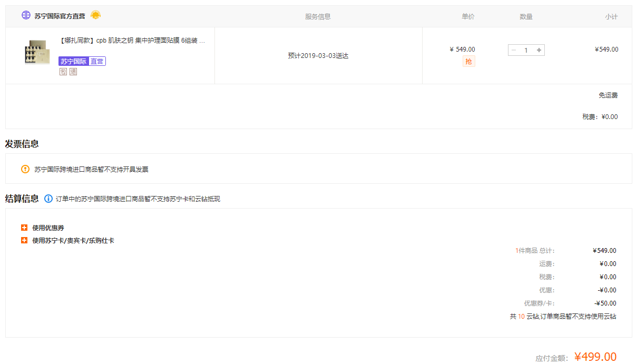The width and height of the screenshot is (636, 364).
Task: Click the 10 云钻 notice text
Action: point(563,317)
